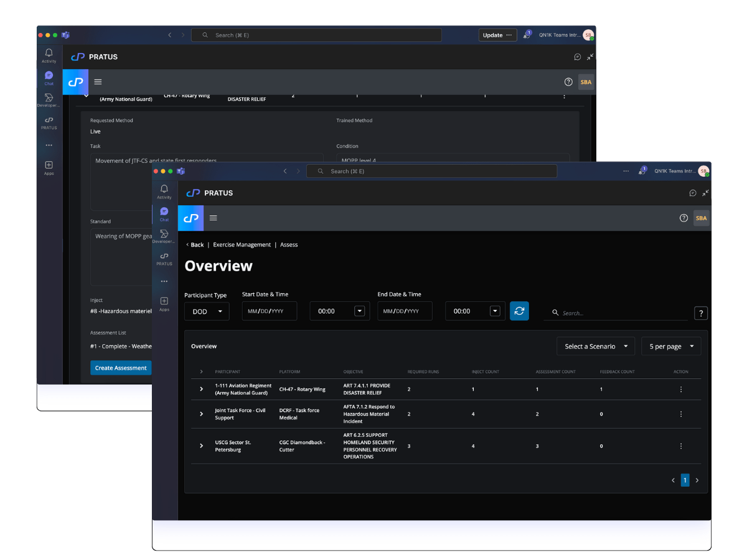
Task: Click search field in back window title bar
Action: [x=316, y=35]
